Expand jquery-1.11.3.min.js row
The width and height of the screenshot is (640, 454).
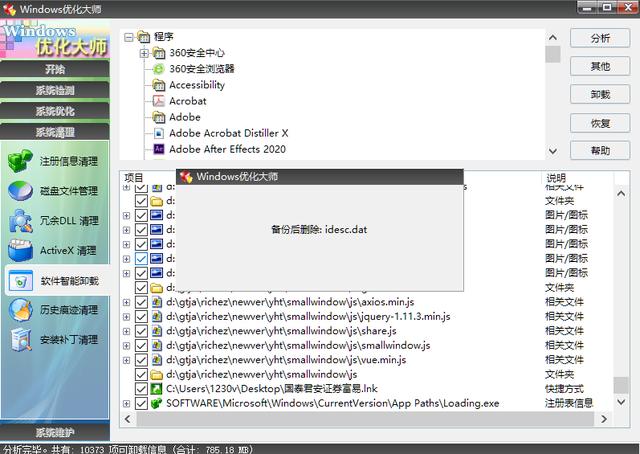pyautogui.click(x=127, y=317)
